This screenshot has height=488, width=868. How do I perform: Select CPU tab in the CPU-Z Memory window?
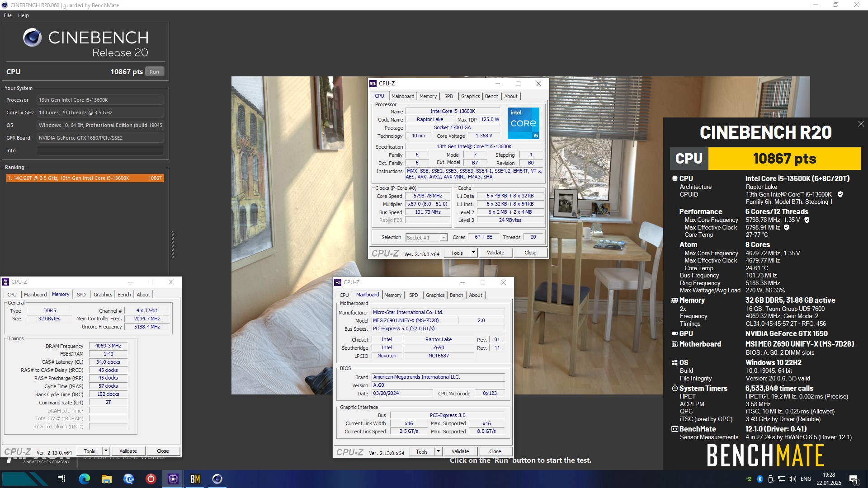(x=12, y=295)
